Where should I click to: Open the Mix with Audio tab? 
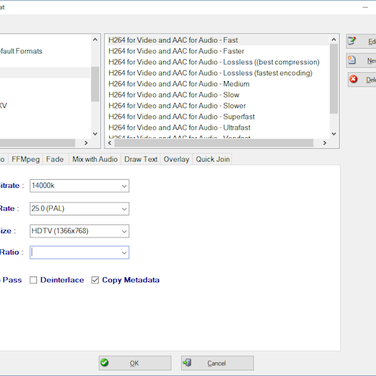(95, 159)
